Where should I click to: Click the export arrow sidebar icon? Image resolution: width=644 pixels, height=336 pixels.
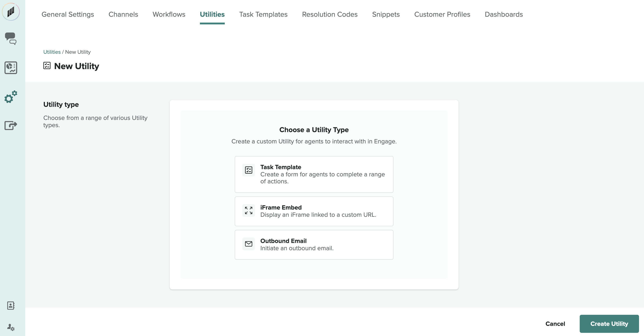(x=11, y=125)
